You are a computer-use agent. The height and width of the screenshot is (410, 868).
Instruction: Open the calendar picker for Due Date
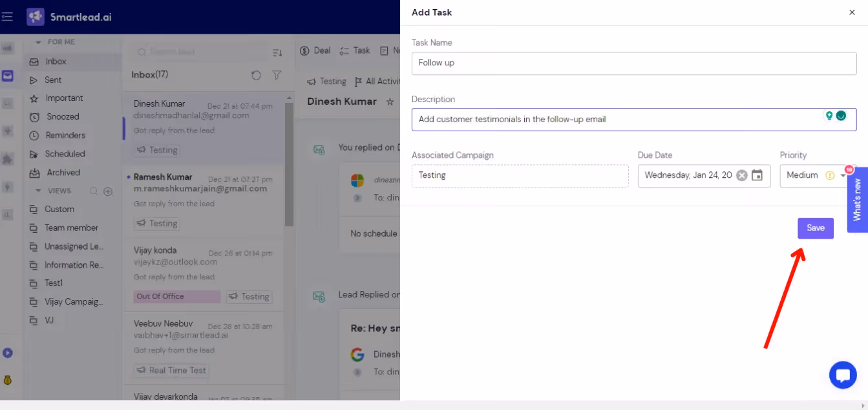click(x=757, y=175)
